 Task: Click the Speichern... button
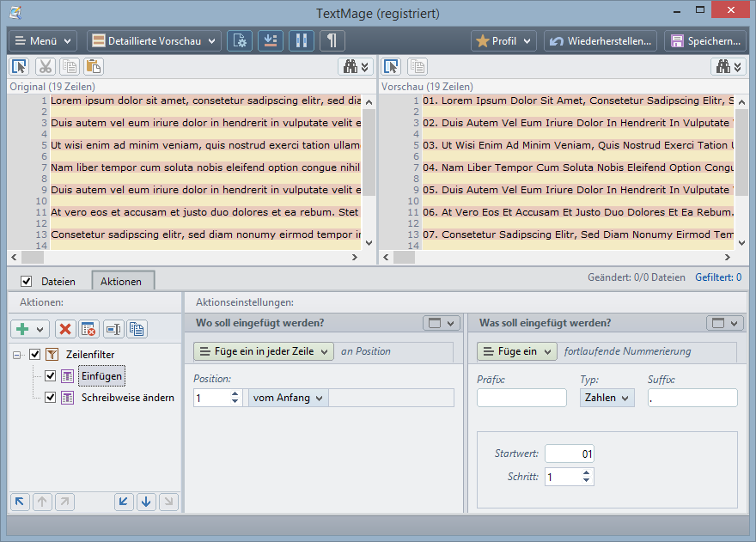tap(704, 41)
